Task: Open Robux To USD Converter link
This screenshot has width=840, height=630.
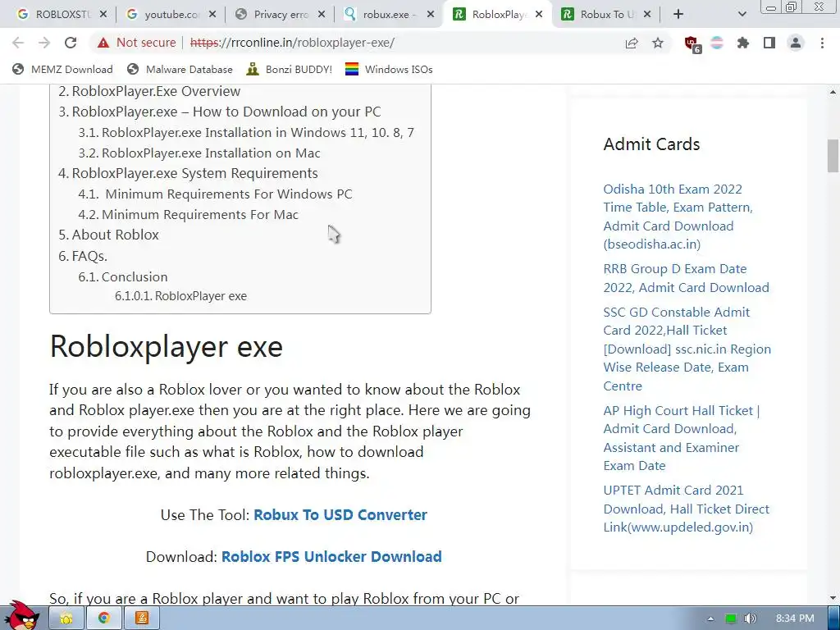Action: (340, 515)
